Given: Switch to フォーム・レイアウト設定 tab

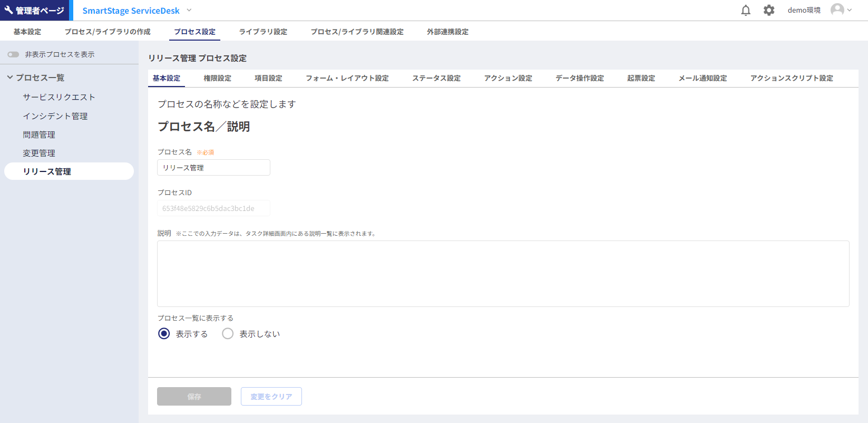Looking at the screenshot, I should 347,78.
